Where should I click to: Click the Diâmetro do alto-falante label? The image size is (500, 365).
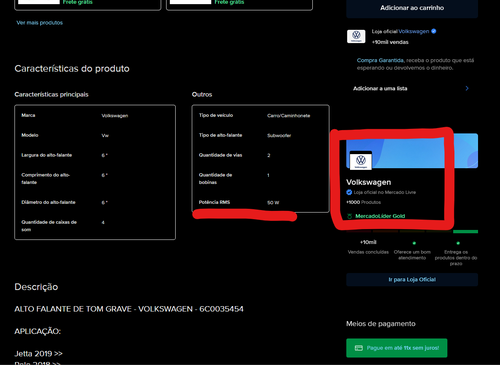48,202
